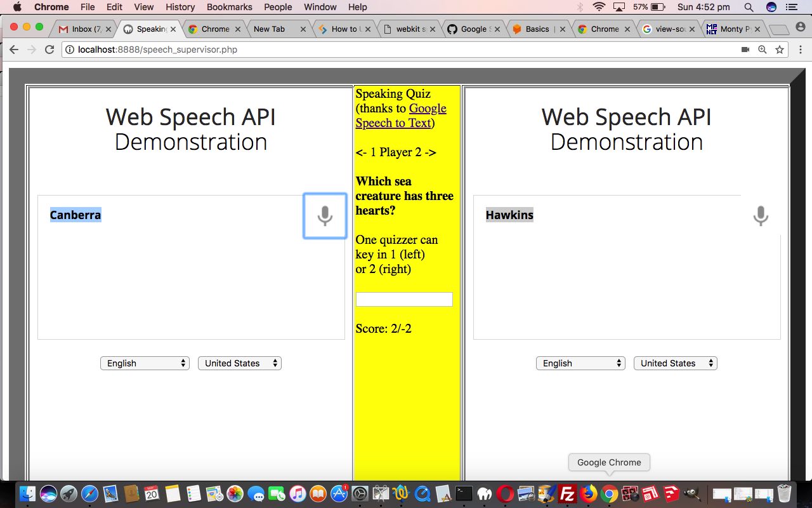Image resolution: width=812 pixels, height=508 pixels.
Task: Bookmark the page using the star icon
Action: [x=779, y=50]
